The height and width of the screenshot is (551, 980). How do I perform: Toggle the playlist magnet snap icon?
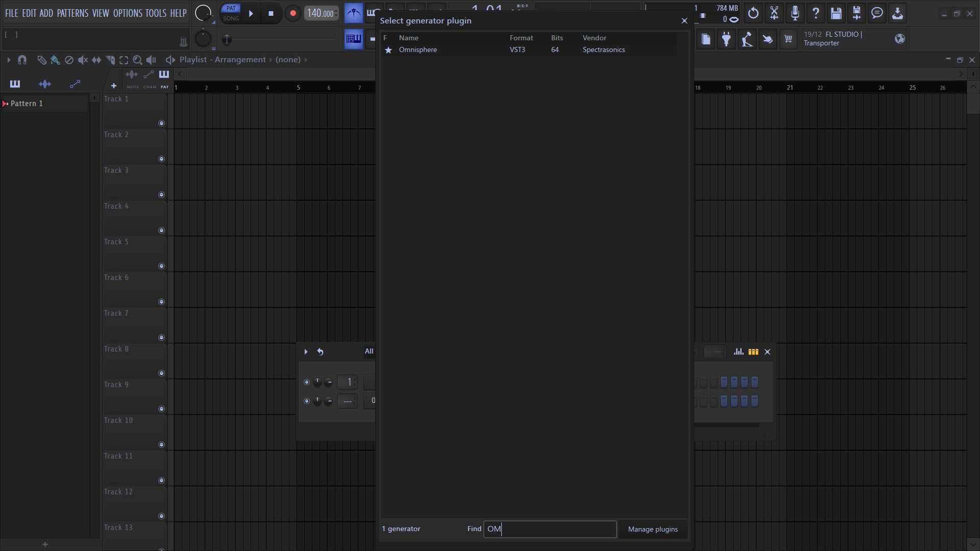tap(22, 60)
